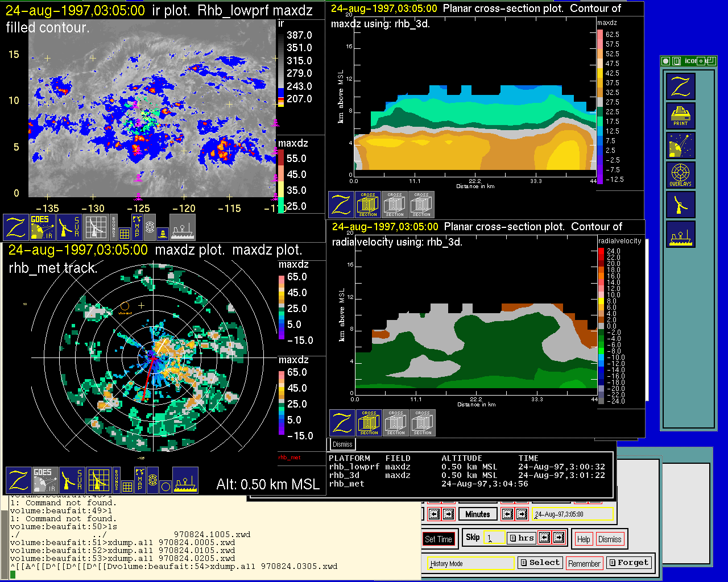Open the Forget dropdown menu

[x=628, y=563]
